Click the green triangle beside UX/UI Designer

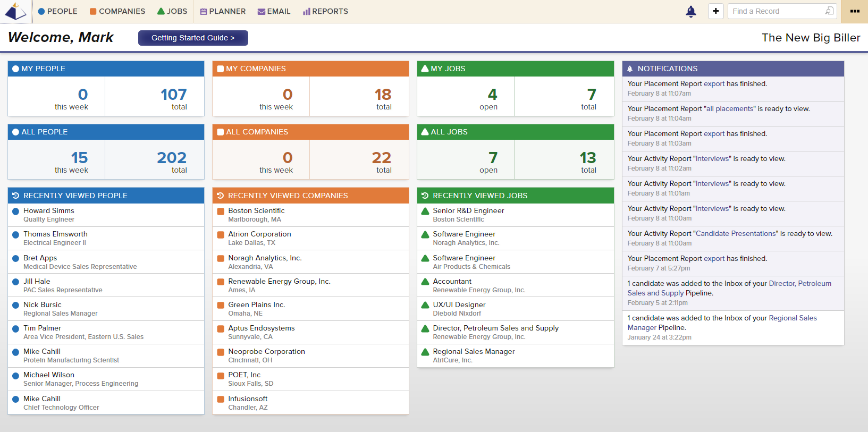tap(425, 305)
